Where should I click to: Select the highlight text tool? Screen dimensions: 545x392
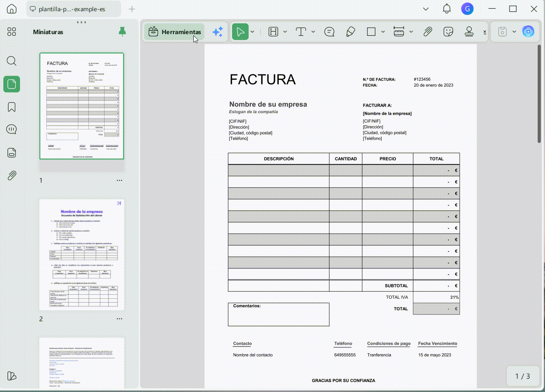(273, 32)
